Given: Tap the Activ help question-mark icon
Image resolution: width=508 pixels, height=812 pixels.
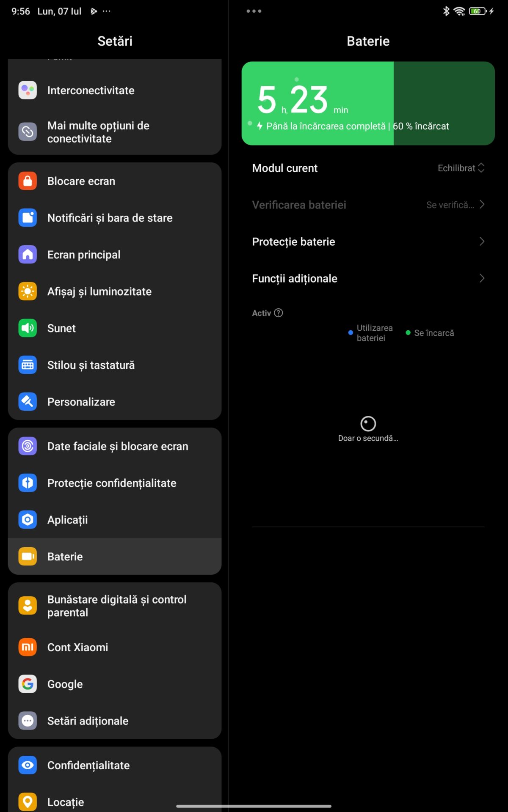Looking at the screenshot, I should (279, 313).
